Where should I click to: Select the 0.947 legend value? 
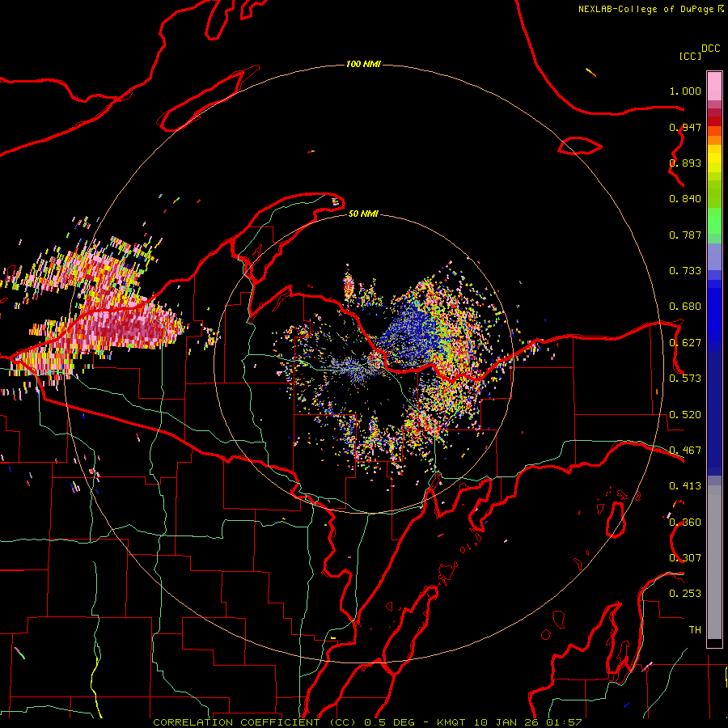click(685, 127)
